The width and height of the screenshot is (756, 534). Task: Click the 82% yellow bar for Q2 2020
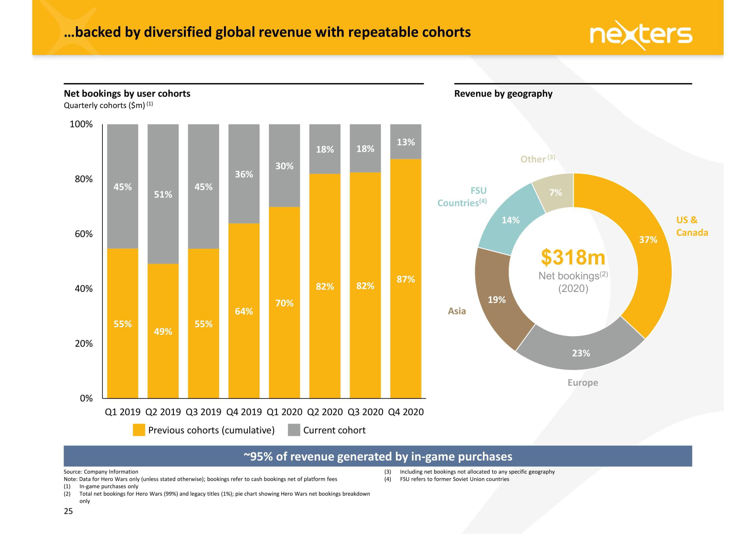[325, 286]
